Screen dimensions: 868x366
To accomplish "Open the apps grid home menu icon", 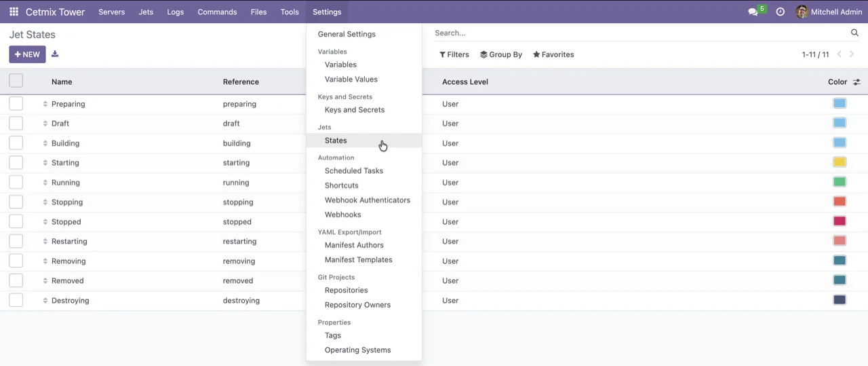I will 14,12.
